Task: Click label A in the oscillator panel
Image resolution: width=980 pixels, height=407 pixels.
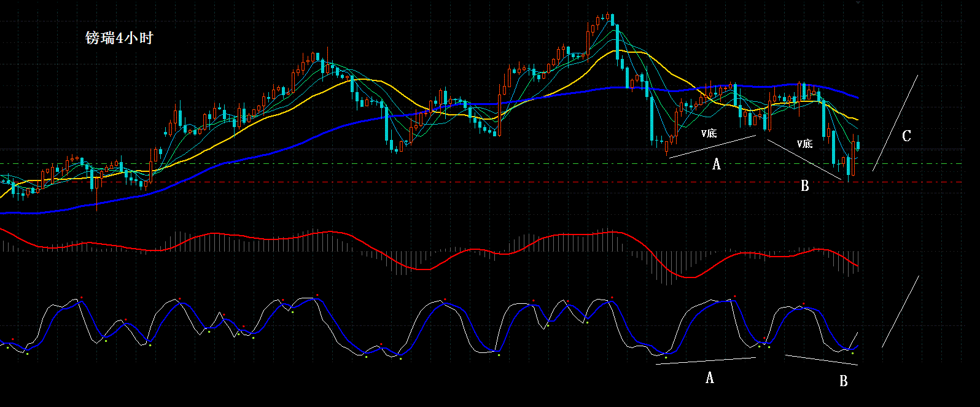Action: coord(710,378)
